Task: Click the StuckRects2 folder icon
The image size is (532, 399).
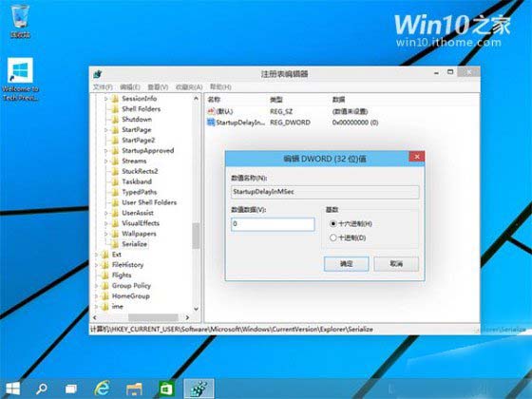Action: pyautogui.click(x=115, y=171)
